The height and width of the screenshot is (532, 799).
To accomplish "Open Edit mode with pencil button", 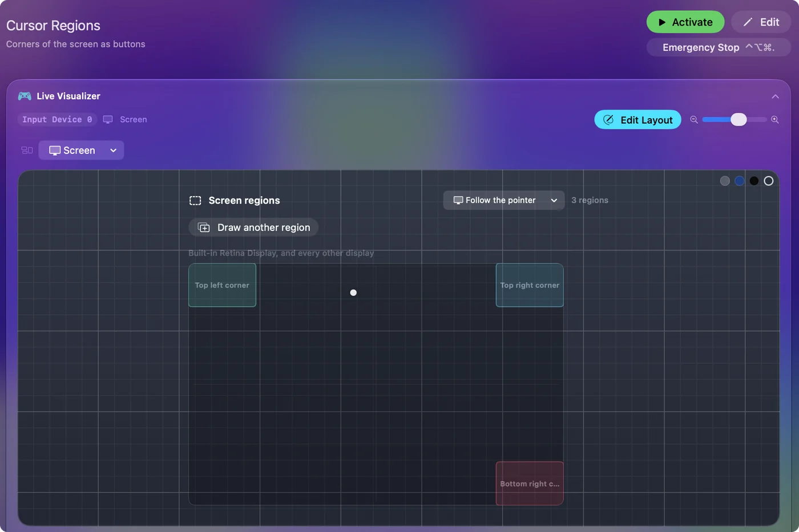I will 761,22.
